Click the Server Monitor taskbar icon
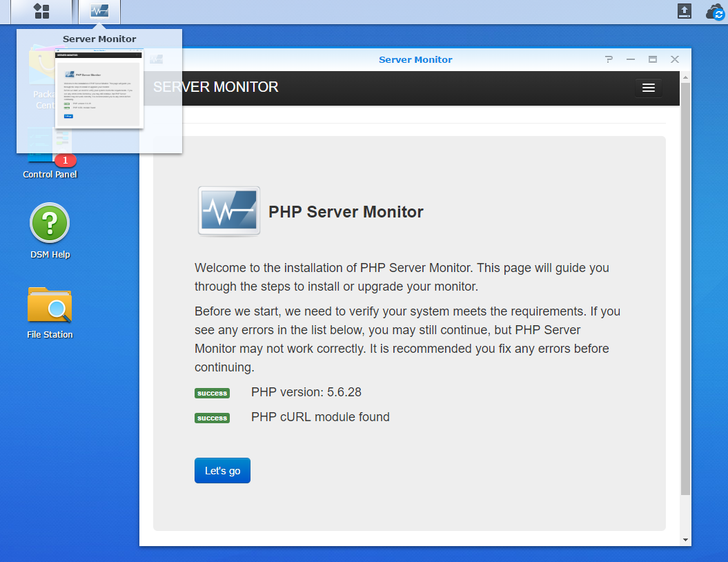This screenshot has height=562, width=728. coord(99,11)
